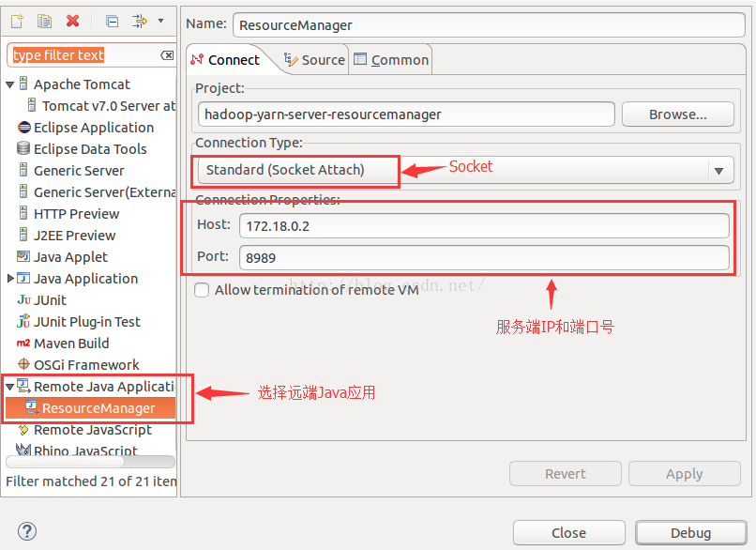Edit the Host field 172.18.0.2
Screen dimensions: 756x550
click(484, 226)
